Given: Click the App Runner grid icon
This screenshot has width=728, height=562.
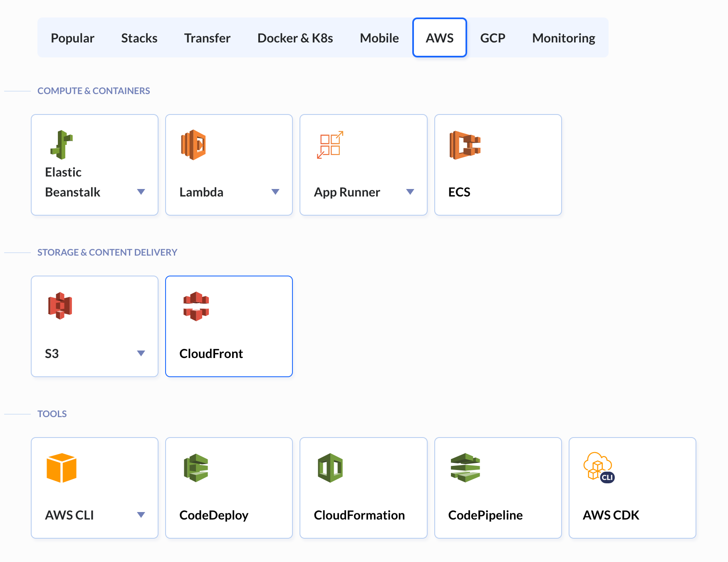Looking at the screenshot, I should click(x=330, y=145).
